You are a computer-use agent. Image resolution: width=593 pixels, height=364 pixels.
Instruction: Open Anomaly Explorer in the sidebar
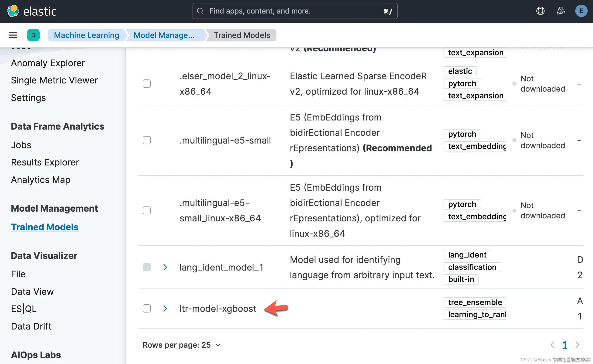pyautogui.click(x=48, y=63)
